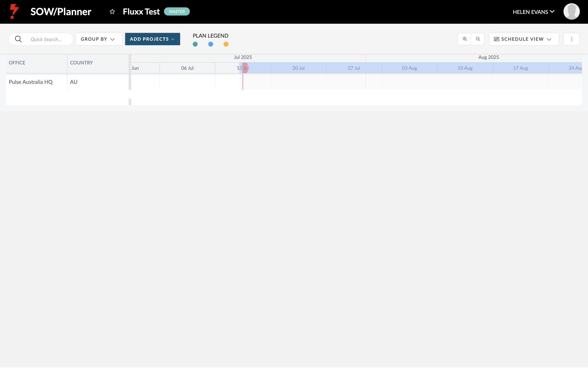Click the orange plan legend dot
The width and height of the screenshot is (588, 368).
coord(226,44)
